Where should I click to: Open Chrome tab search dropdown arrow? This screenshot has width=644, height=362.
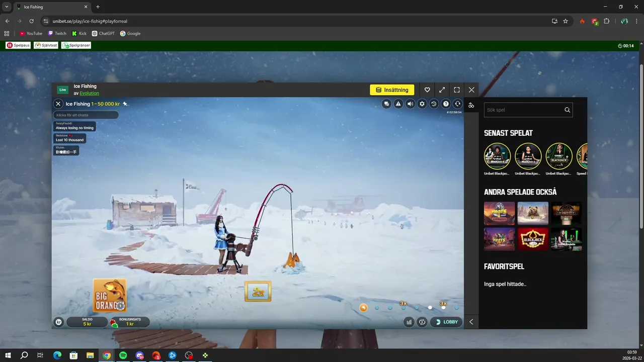pos(7,7)
